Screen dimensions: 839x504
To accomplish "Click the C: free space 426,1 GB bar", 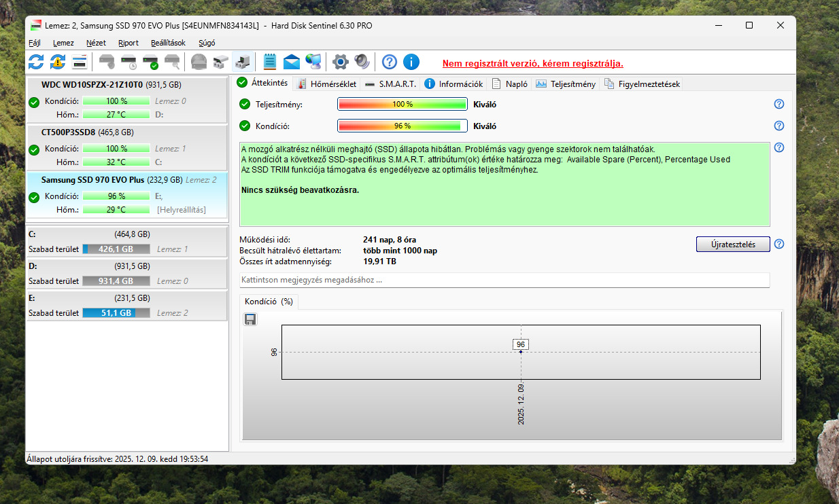I will point(116,249).
